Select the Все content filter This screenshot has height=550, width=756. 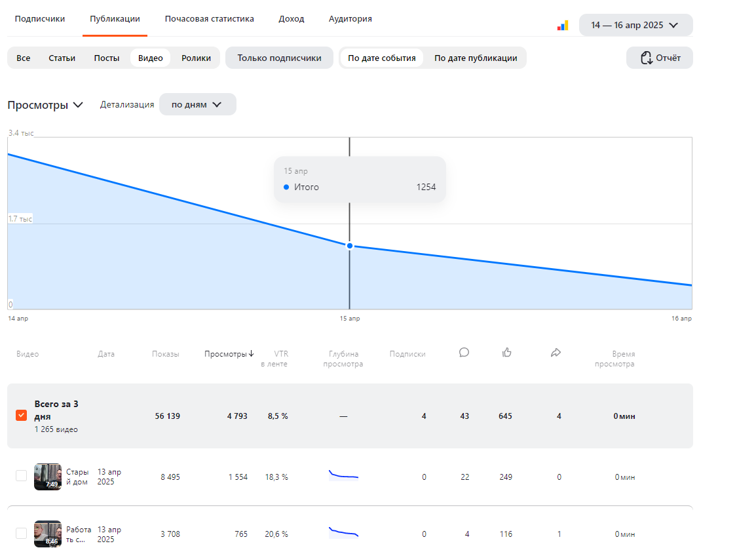23,58
